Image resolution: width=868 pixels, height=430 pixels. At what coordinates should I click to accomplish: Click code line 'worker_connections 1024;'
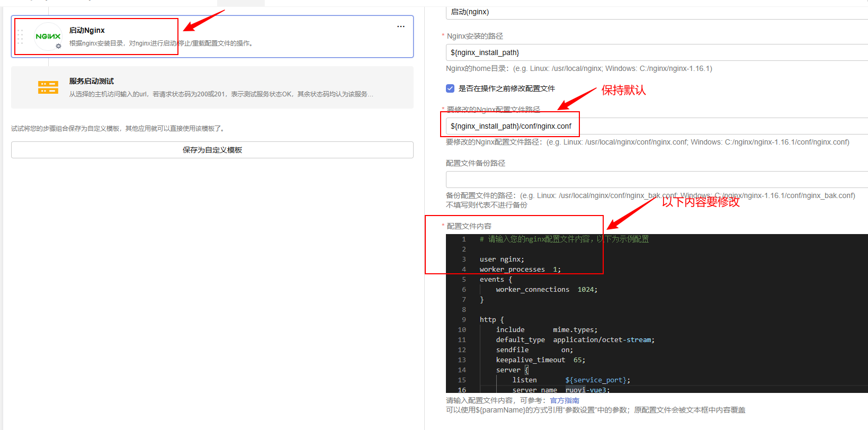(x=547, y=290)
